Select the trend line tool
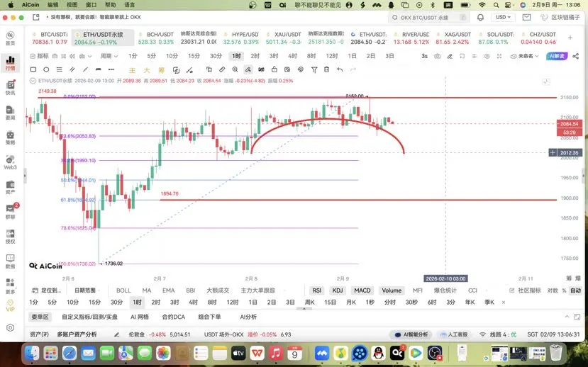 coord(86,69)
